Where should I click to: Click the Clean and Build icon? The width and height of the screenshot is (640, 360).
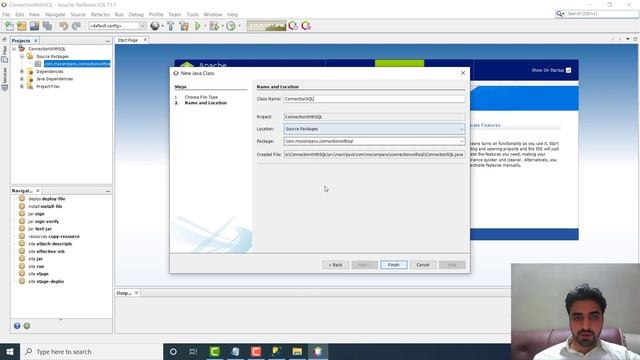click(x=184, y=26)
